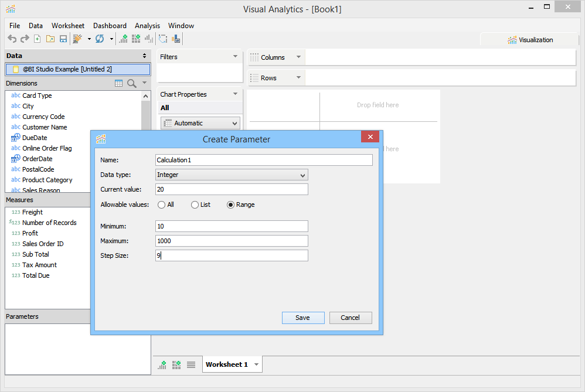
Task: Click the open folder icon
Action: point(50,39)
